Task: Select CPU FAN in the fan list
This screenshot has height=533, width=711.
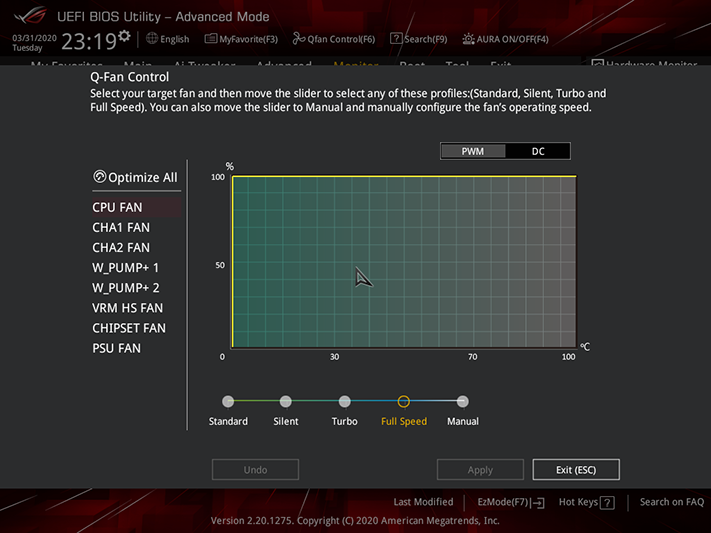Action: click(136, 207)
